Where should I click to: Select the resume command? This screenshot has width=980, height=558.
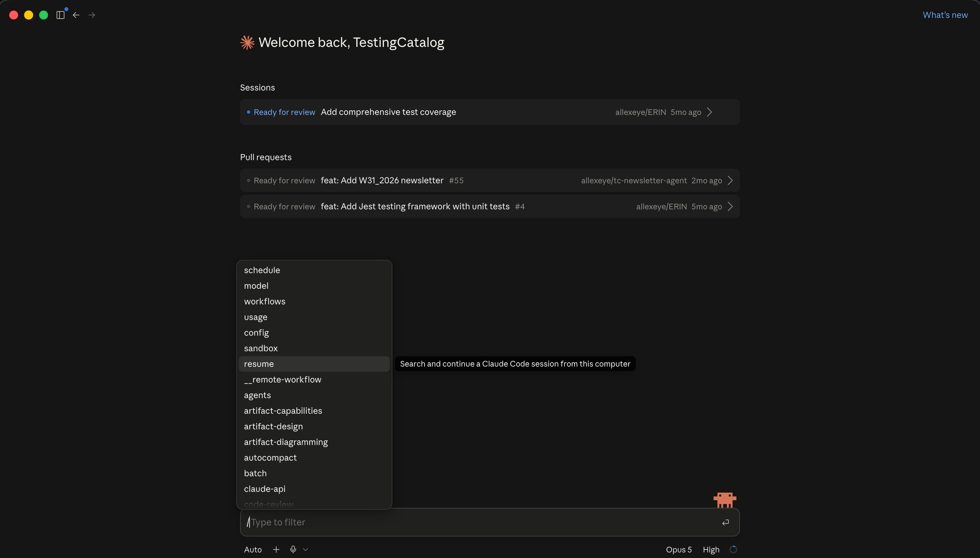(x=314, y=364)
